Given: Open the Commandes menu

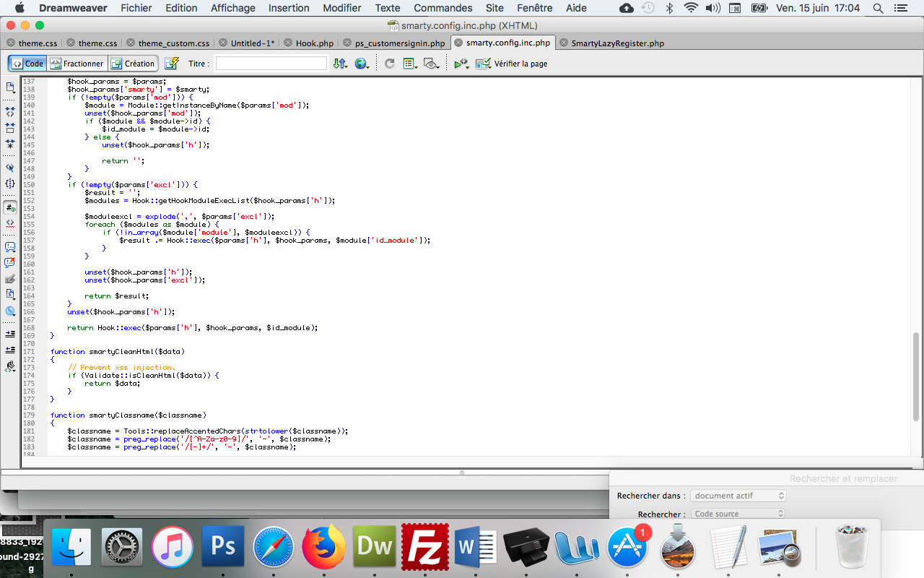Looking at the screenshot, I should [x=443, y=8].
